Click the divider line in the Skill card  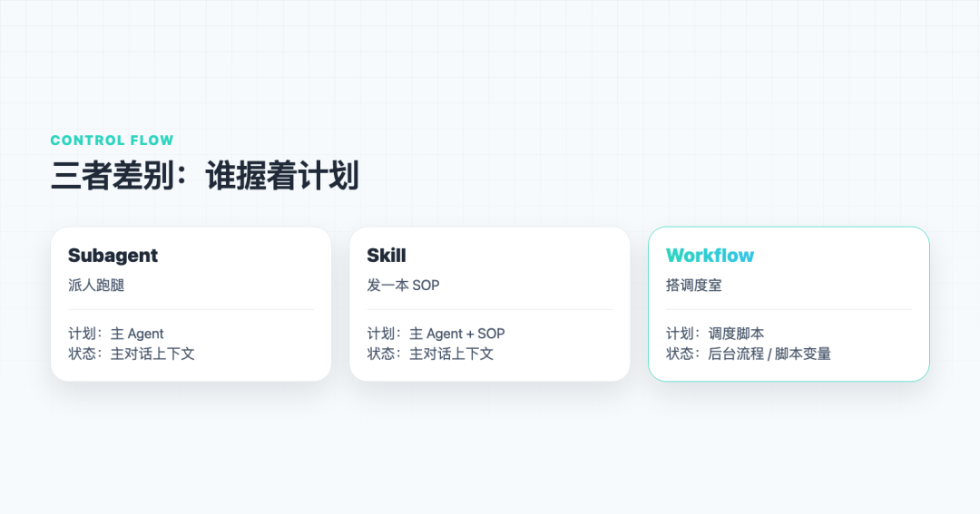click(x=489, y=309)
